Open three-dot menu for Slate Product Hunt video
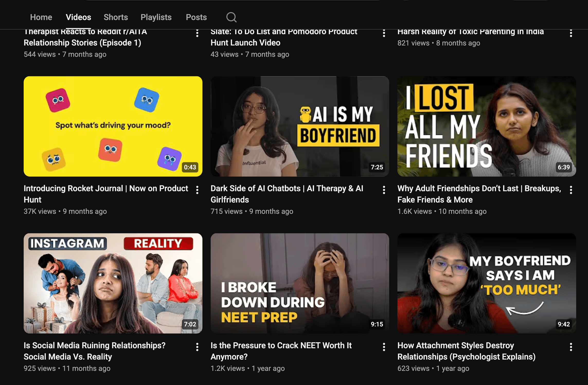This screenshot has height=385, width=588. [x=384, y=33]
